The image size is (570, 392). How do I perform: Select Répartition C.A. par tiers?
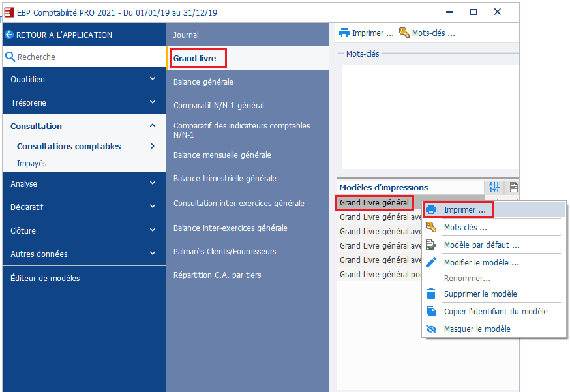tap(247, 275)
